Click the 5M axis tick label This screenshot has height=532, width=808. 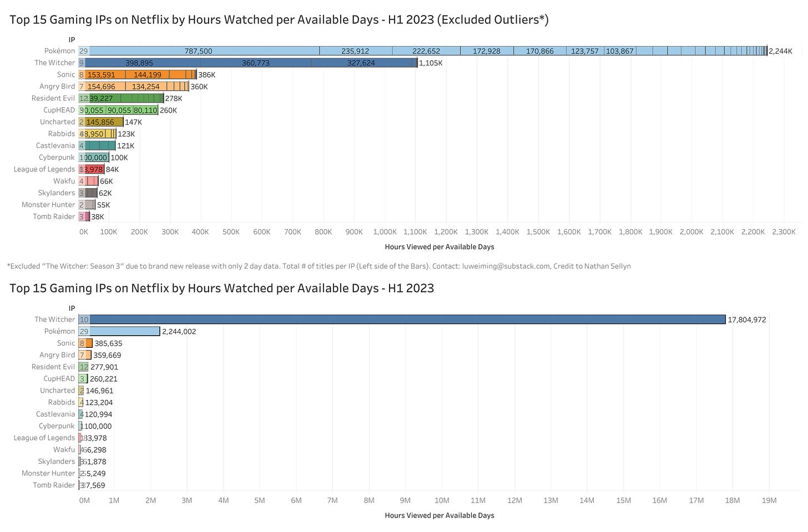coord(260,500)
